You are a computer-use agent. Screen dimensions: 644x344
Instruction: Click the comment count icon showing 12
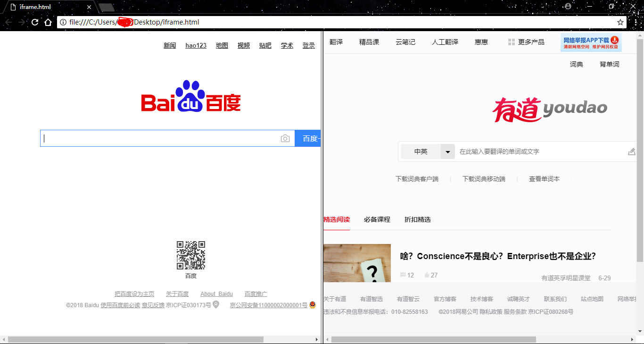pyautogui.click(x=403, y=275)
